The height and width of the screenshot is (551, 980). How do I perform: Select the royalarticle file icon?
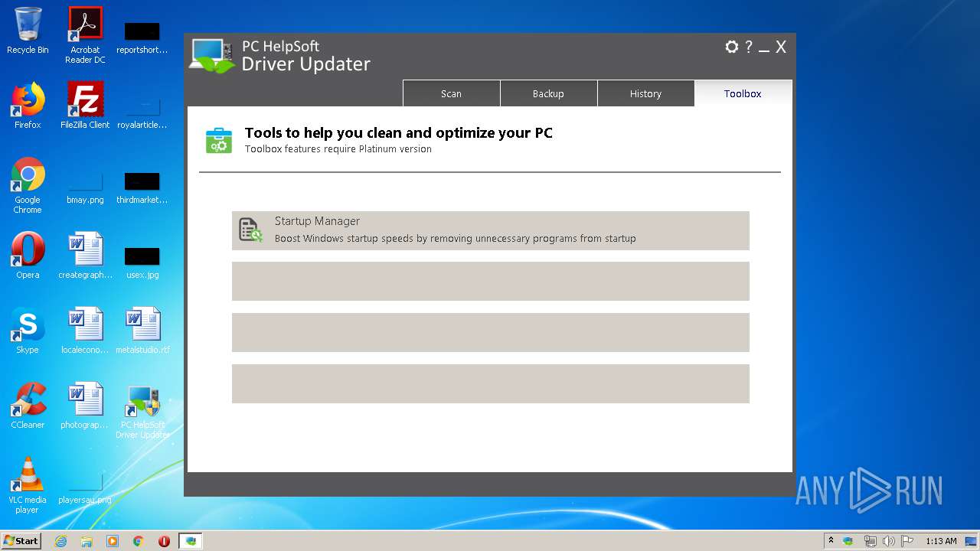coord(142,113)
